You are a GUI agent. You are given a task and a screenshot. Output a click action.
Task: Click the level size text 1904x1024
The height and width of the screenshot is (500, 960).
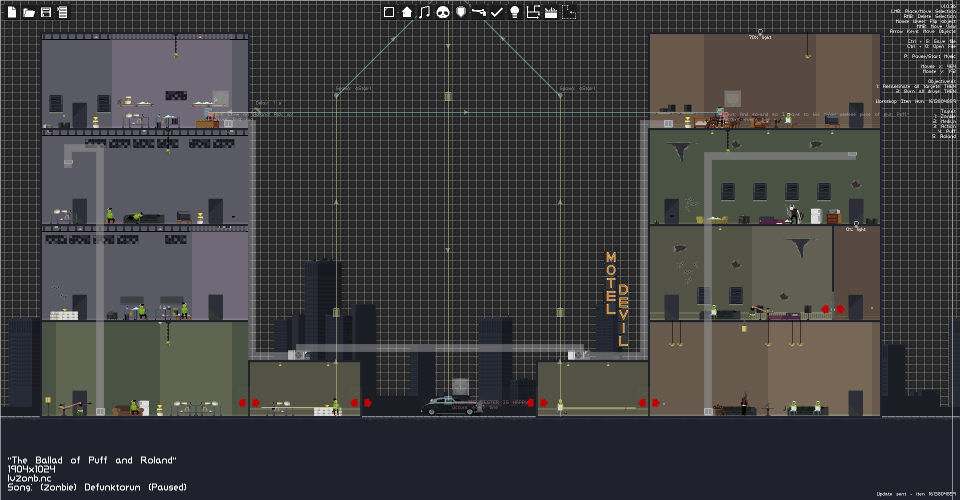tap(31, 469)
